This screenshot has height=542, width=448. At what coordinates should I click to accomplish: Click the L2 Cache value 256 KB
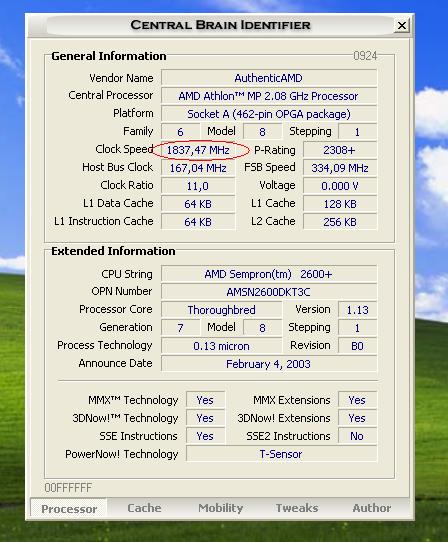(340, 222)
